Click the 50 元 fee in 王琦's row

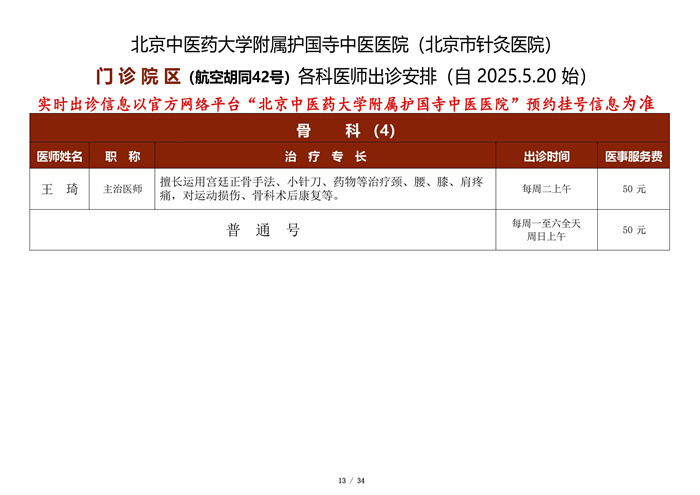coord(634,189)
